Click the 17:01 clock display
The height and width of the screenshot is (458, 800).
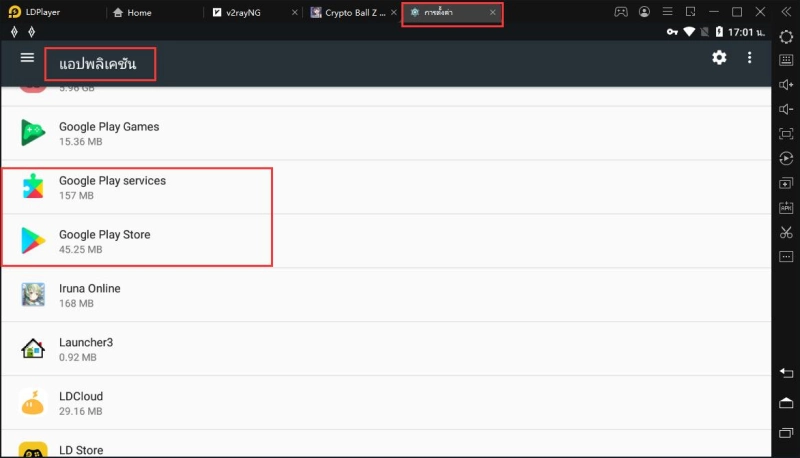pos(746,32)
